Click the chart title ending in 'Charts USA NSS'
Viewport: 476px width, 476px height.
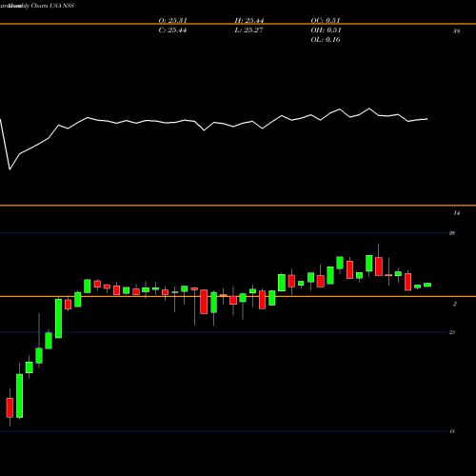[x=37, y=6]
